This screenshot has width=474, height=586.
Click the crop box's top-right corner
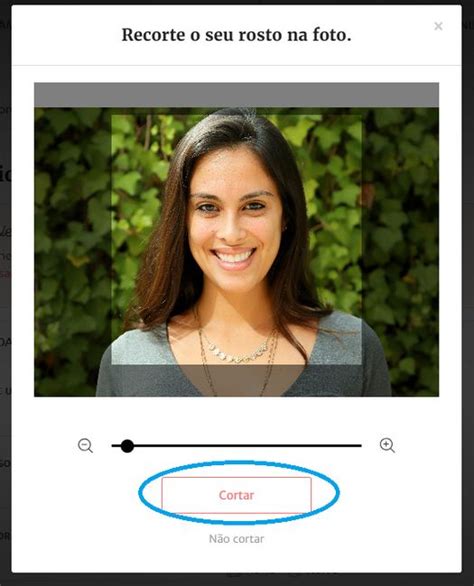(x=361, y=115)
